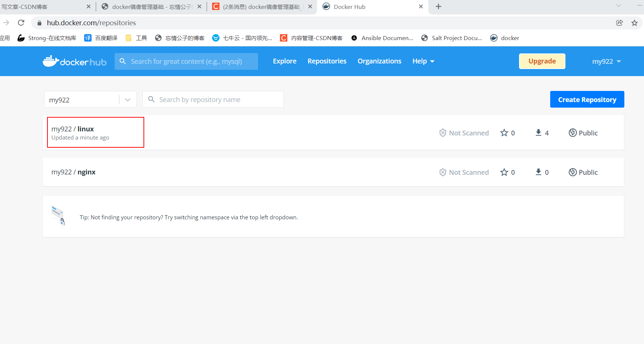
Task: Click the star icon on the nginx row
Action: pos(504,172)
